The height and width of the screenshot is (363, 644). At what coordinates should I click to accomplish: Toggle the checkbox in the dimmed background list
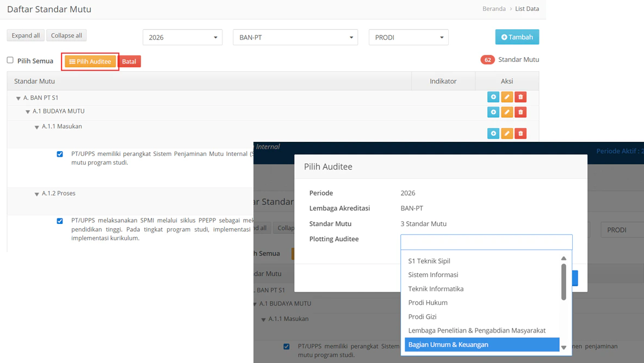click(x=286, y=347)
